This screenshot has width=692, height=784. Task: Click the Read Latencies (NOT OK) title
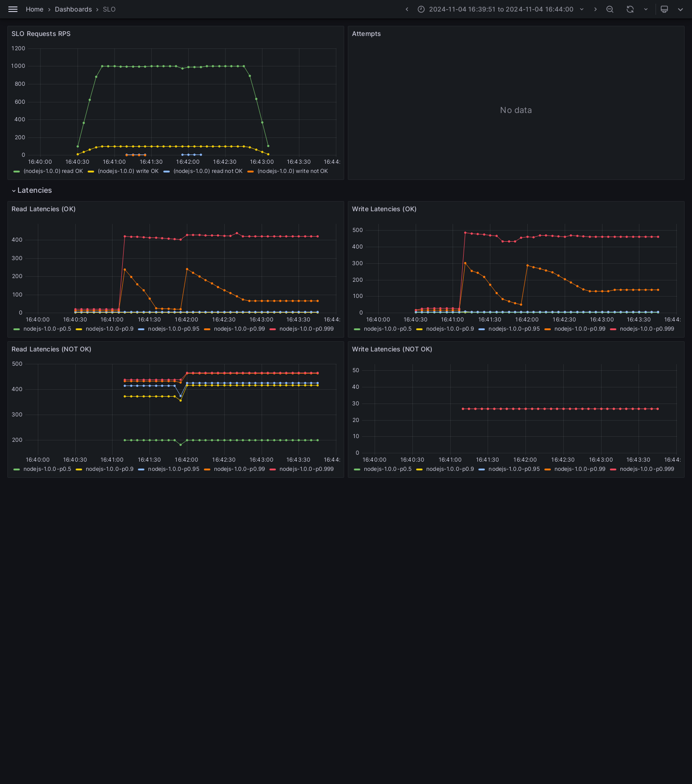(x=51, y=349)
